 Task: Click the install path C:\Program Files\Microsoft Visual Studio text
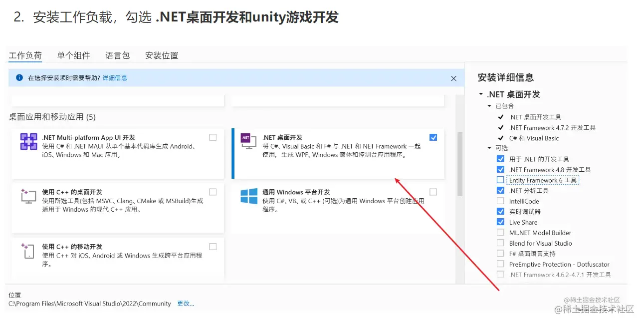click(90, 304)
